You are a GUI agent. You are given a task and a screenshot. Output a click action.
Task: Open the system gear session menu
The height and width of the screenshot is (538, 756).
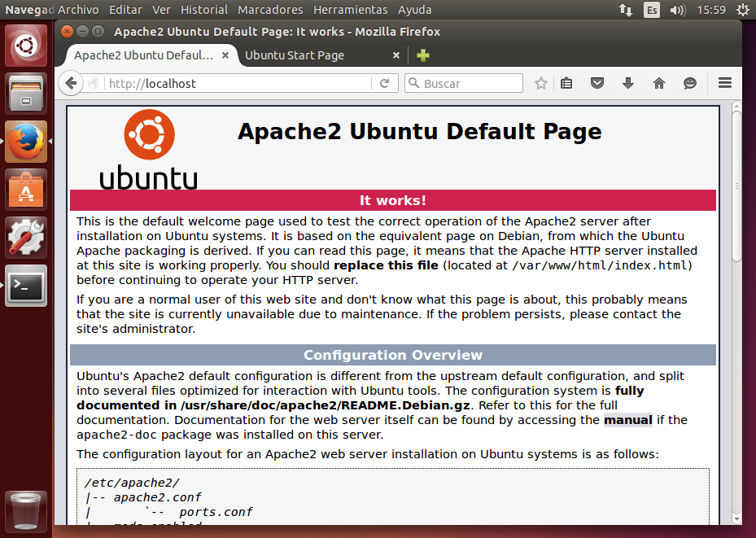(744, 10)
